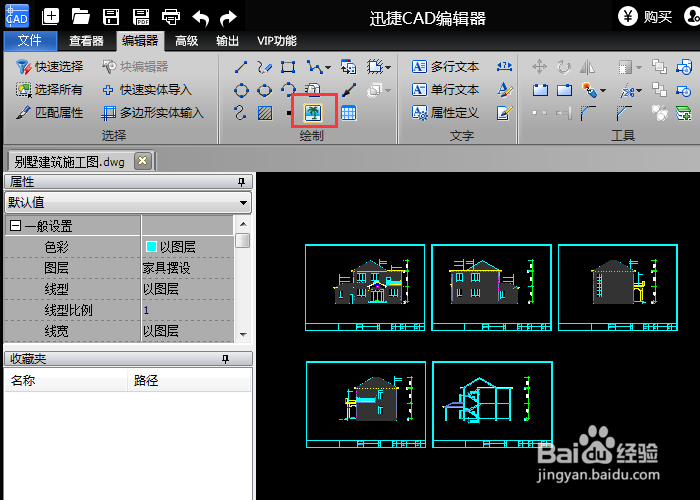
Task: Redo the last undone action
Action: pos(228,18)
